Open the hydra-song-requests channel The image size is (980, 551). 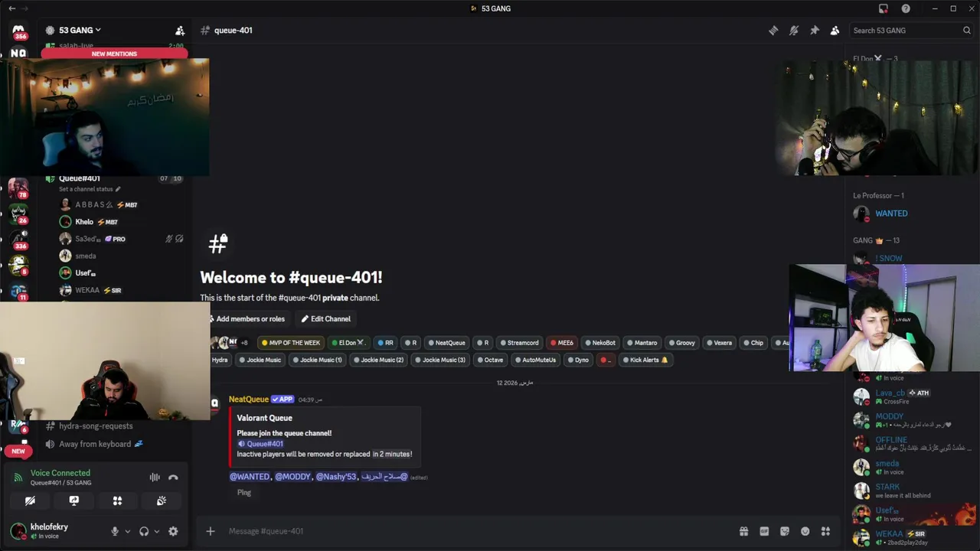coord(96,426)
